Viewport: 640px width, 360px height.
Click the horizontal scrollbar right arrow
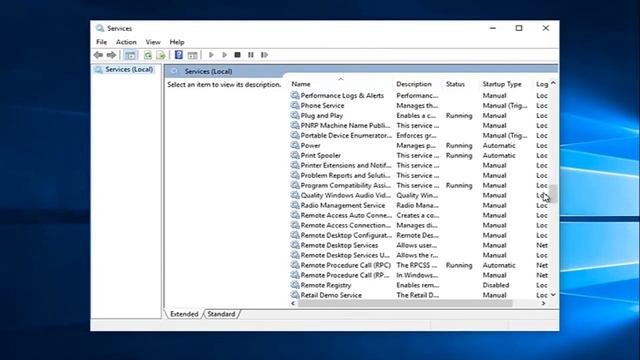[x=543, y=303]
